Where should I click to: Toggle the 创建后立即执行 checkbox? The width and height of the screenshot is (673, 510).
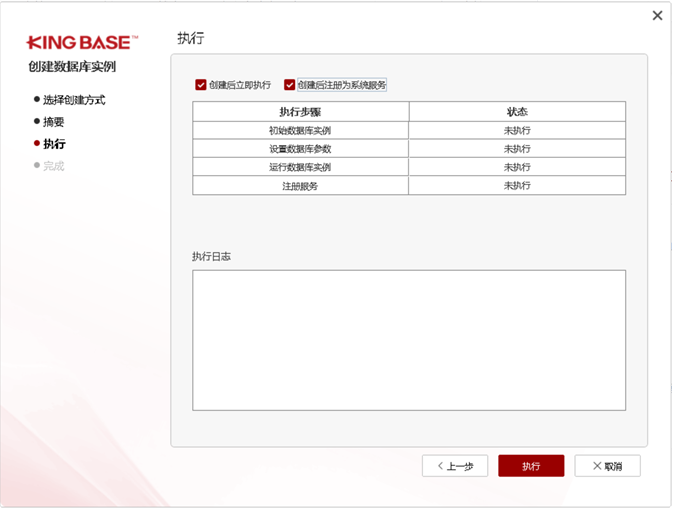(201, 85)
